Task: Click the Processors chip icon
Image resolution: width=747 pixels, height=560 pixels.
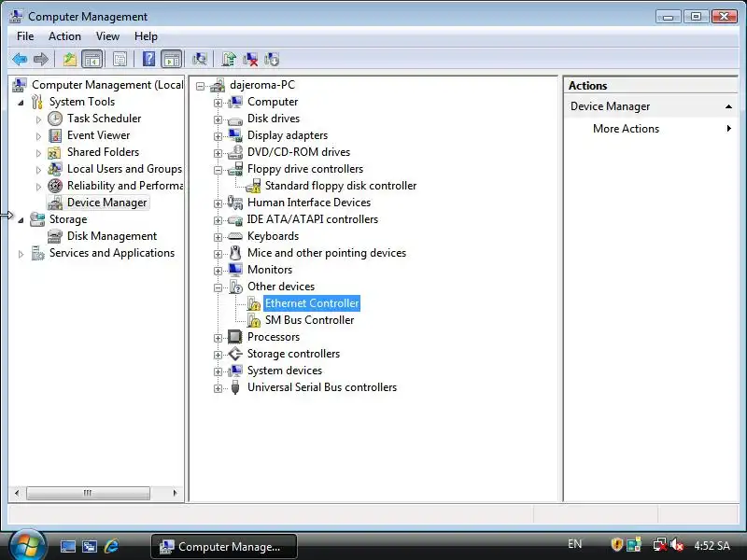Action: pos(235,337)
